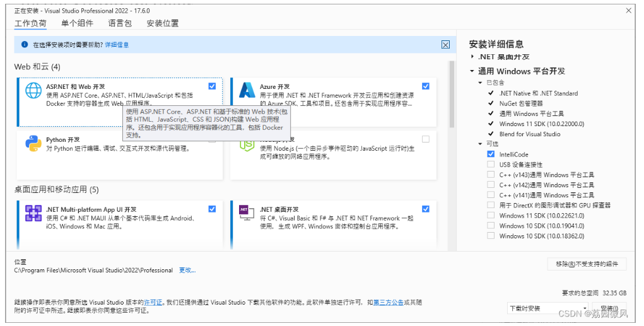Viewport: 644px width, 326px height.
Task: Uncheck the .NET 桌面开发 workload
Action: [426, 209]
